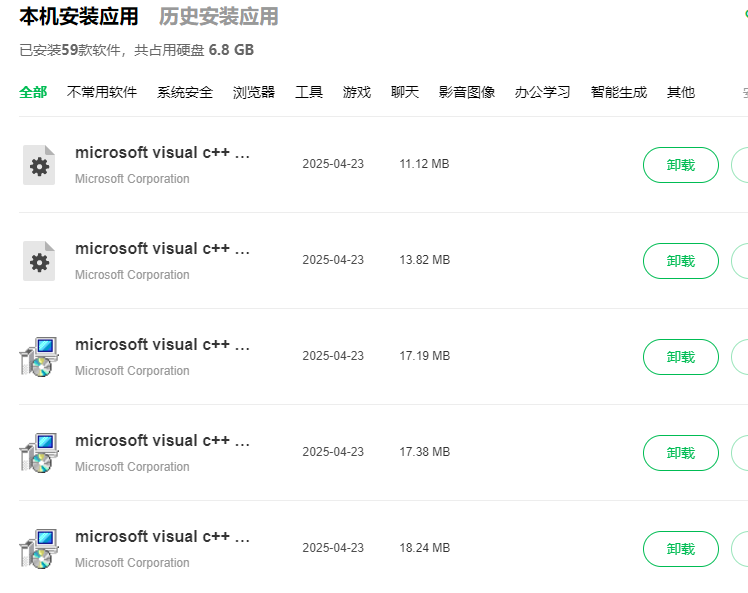The width and height of the screenshot is (748, 593).
Task: Uninstall the 13.82 MB visual c++ app
Action: 681,261
